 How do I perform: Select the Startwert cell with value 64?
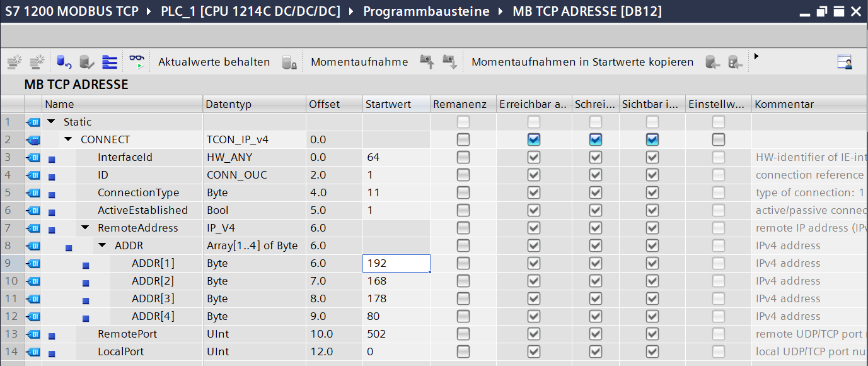coord(396,157)
